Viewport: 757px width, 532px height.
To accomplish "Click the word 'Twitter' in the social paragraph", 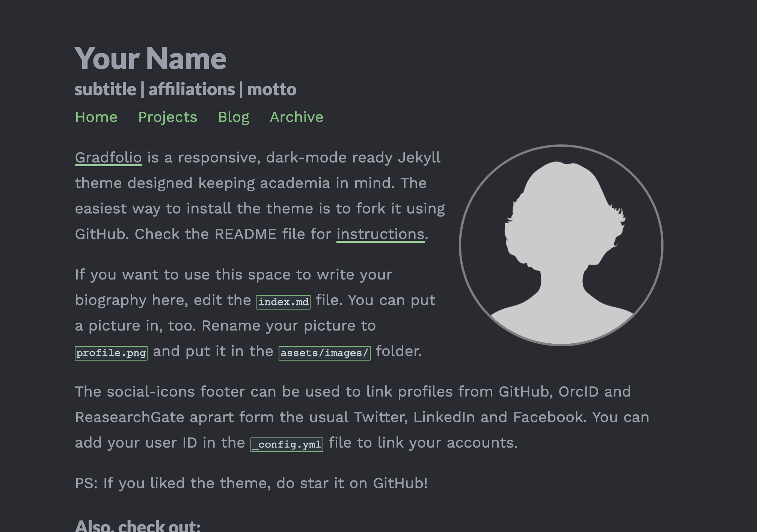I will point(380,418).
